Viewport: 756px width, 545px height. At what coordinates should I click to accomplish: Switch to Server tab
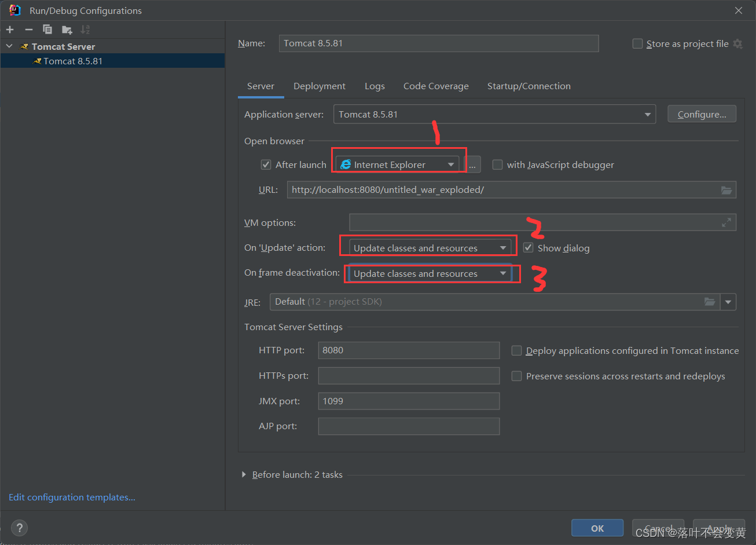tap(260, 86)
